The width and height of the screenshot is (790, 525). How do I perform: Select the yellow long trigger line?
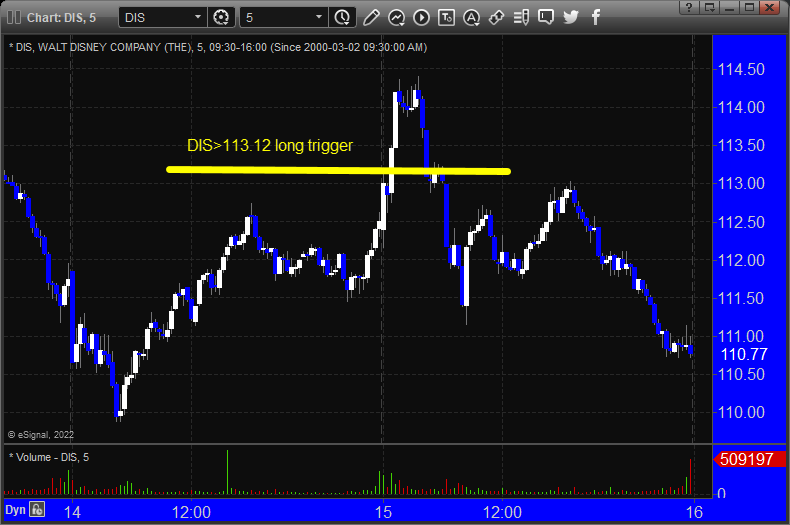pos(338,170)
